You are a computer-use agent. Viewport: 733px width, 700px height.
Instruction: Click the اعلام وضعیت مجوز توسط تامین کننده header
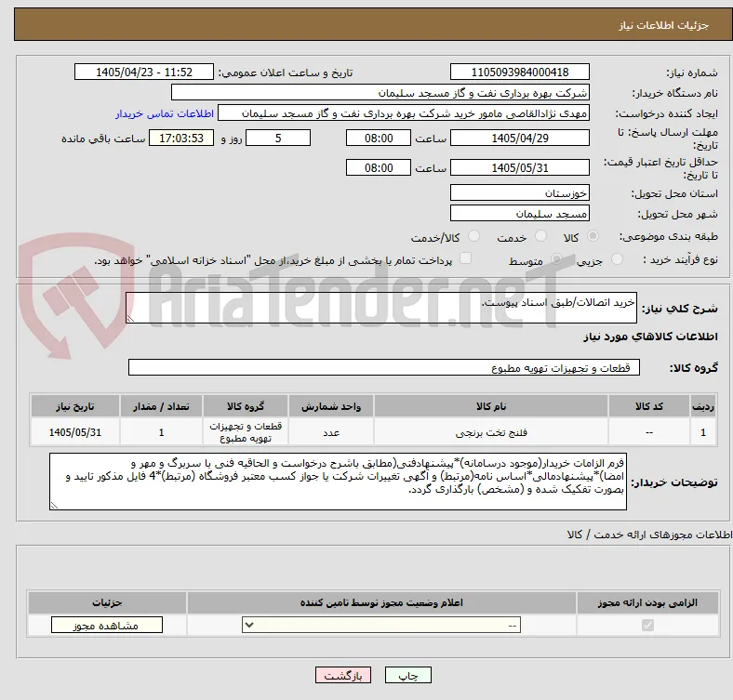[x=381, y=602]
